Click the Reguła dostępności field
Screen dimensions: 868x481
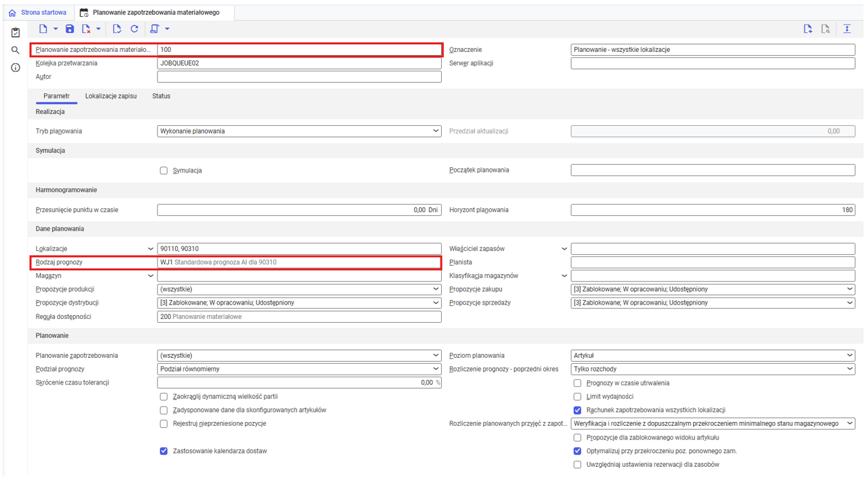click(x=299, y=317)
